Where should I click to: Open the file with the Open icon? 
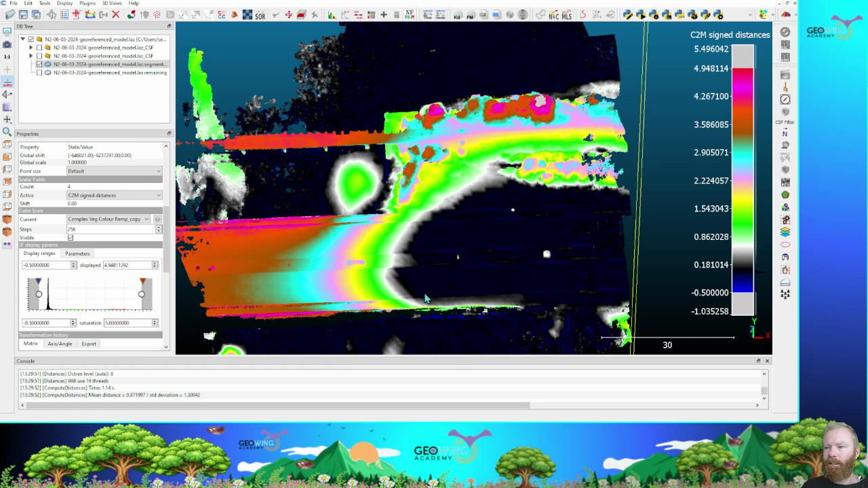[10, 15]
